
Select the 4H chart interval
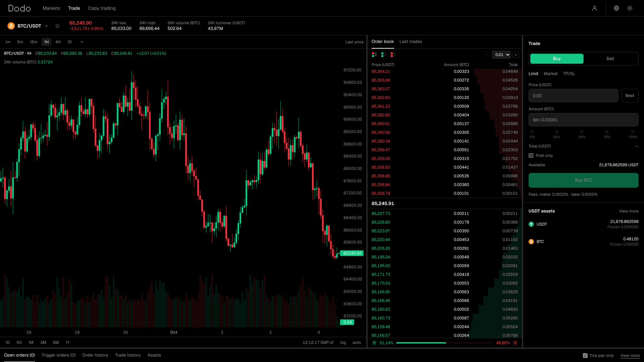[x=58, y=42]
